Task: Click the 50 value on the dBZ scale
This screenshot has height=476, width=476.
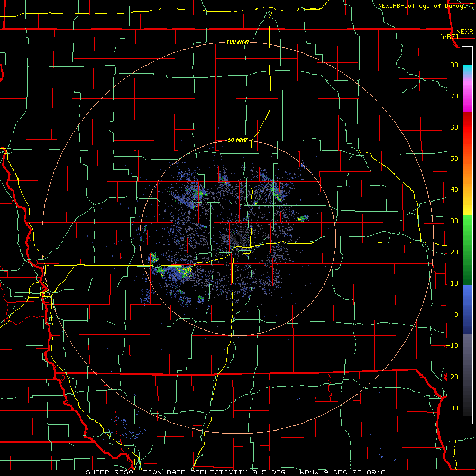Action: (454, 159)
